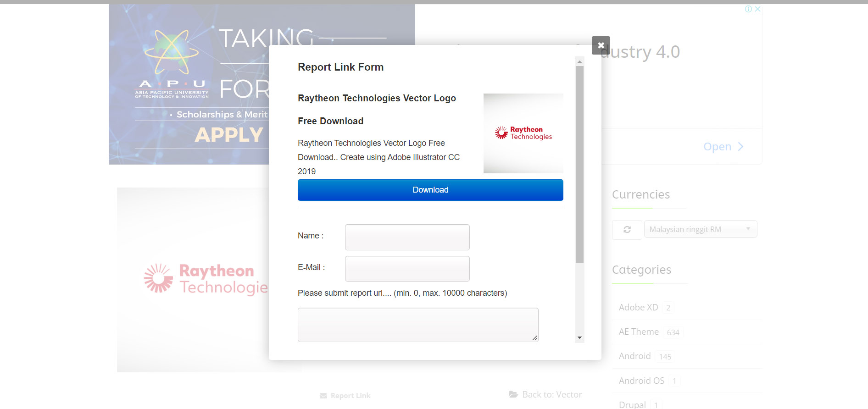868x409 pixels.
Task: Click the 145 count badge
Action: coord(665,357)
